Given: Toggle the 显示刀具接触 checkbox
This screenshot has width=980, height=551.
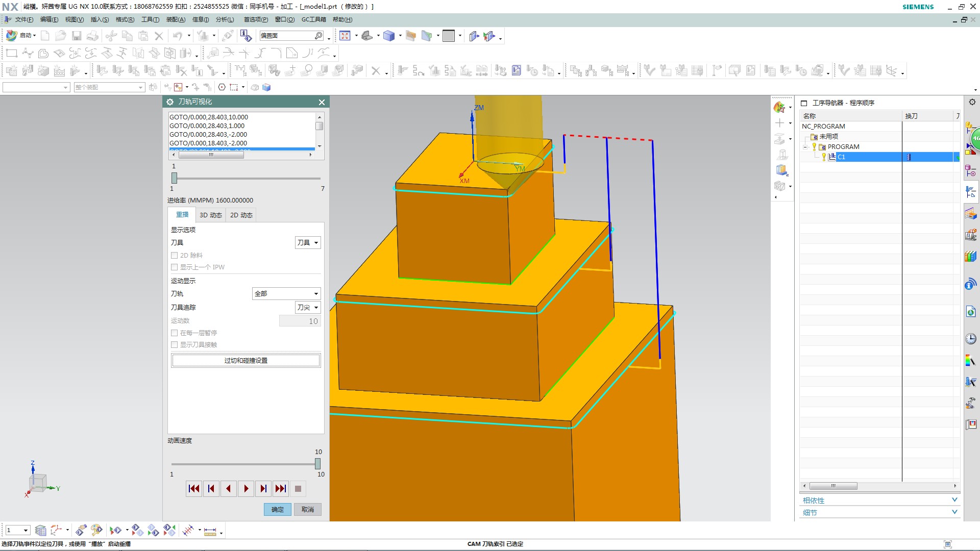Looking at the screenshot, I should coord(175,344).
